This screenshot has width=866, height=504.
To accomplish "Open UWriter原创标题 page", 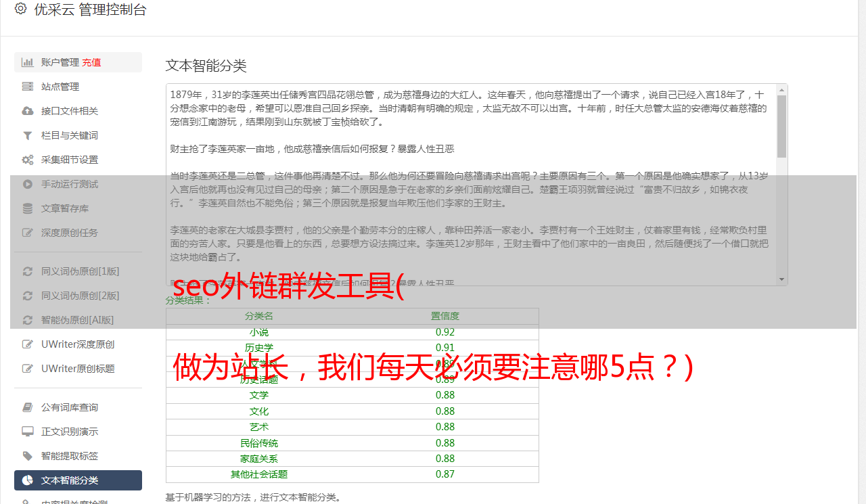I will 78,369.
